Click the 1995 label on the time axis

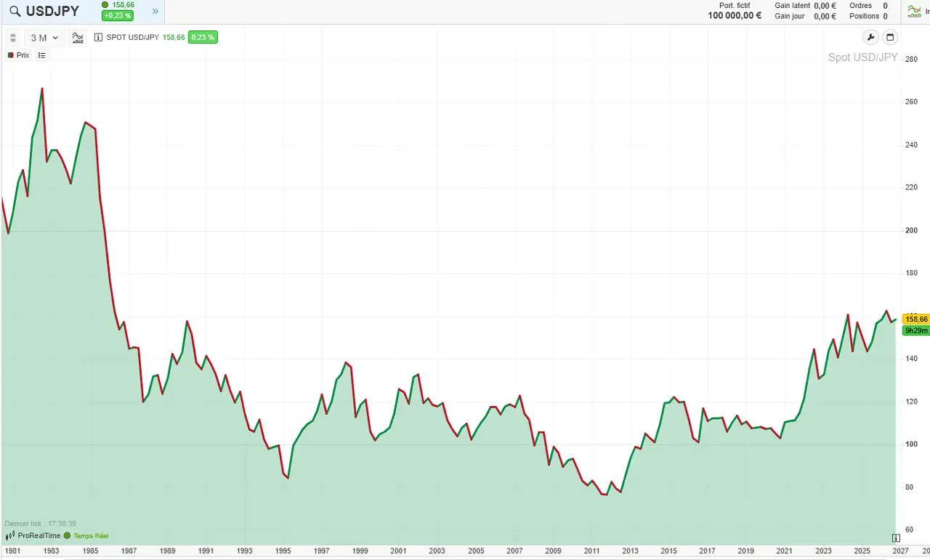pos(283,551)
